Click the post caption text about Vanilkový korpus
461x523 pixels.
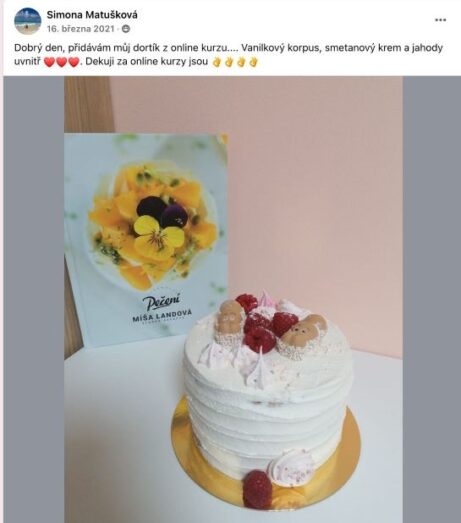(228, 55)
